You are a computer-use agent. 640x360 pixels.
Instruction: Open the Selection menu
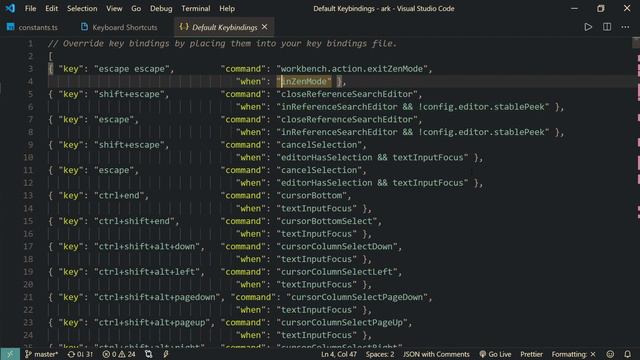[x=82, y=9]
